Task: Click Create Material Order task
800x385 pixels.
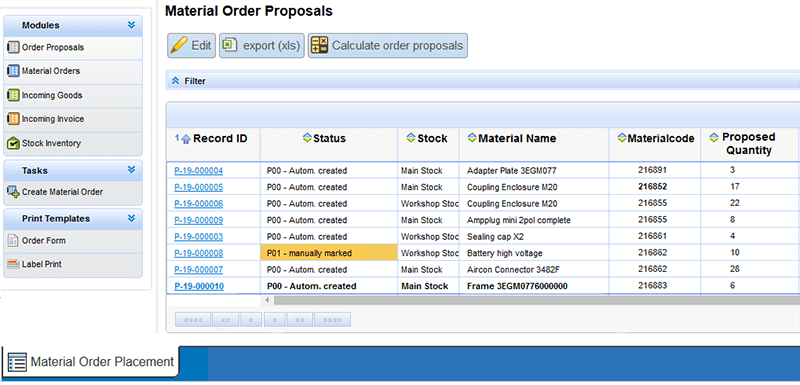Action: pos(73,192)
